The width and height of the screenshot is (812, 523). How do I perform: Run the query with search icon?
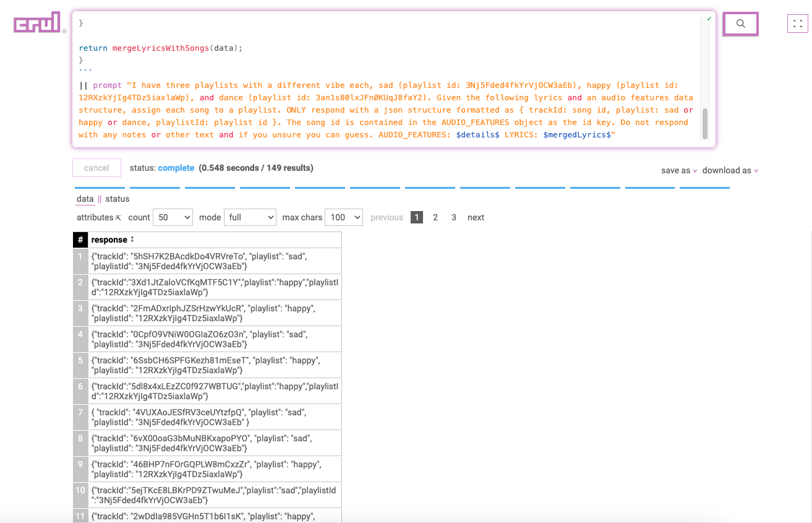pos(740,24)
